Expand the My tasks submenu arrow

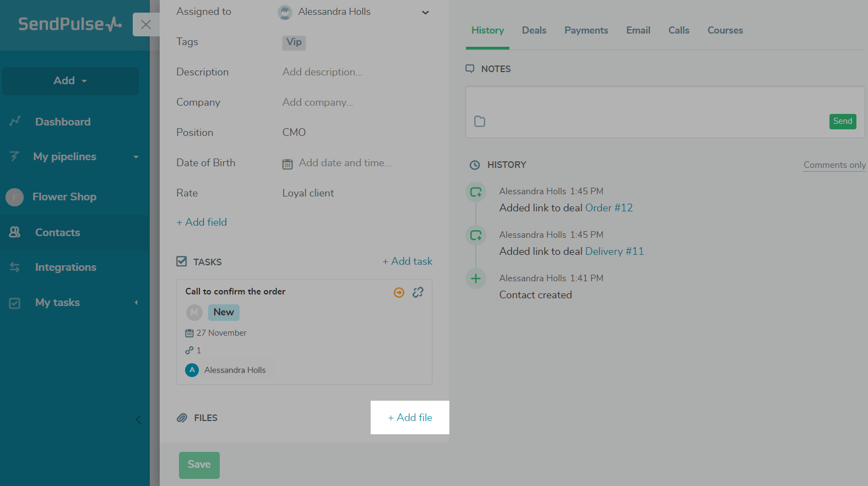click(x=136, y=303)
